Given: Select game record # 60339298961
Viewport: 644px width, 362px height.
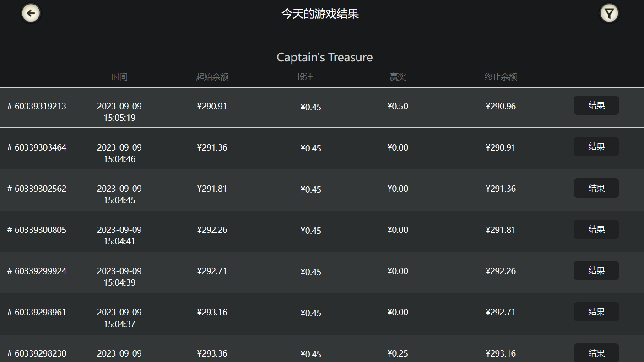Looking at the screenshot, I should click(x=37, y=313).
